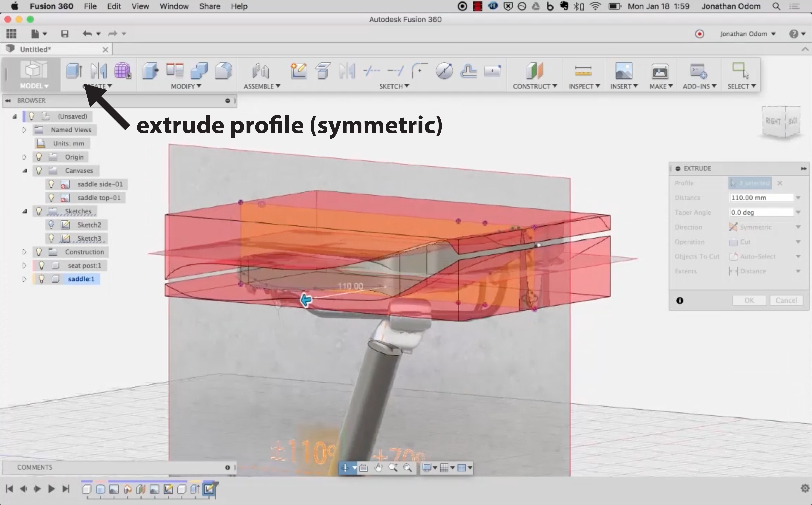Image resolution: width=812 pixels, height=505 pixels.
Task: Click the Create Form purple sculpt icon
Action: coord(123,71)
